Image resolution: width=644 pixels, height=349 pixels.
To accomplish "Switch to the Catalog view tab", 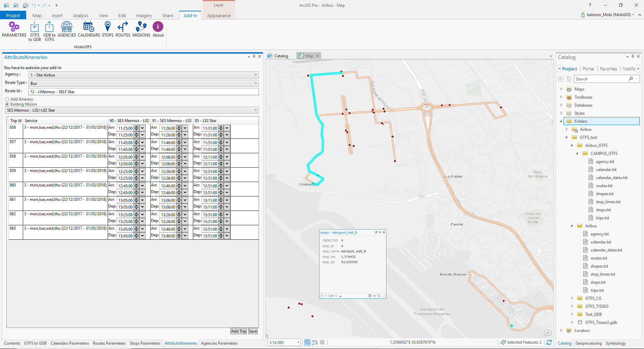I will [x=278, y=56].
